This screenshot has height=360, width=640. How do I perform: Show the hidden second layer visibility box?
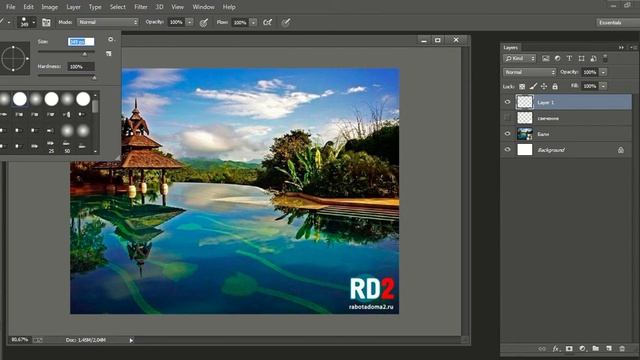click(x=507, y=118)
